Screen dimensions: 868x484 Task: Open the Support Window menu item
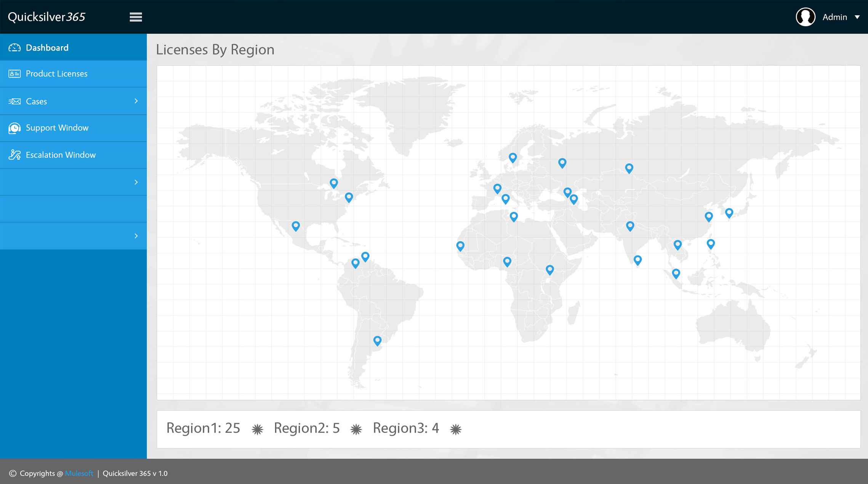[x=57, y=128]
